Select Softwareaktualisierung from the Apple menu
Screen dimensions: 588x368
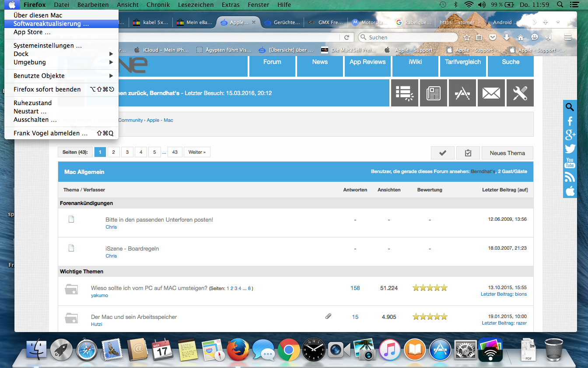(x=51, y=24)
